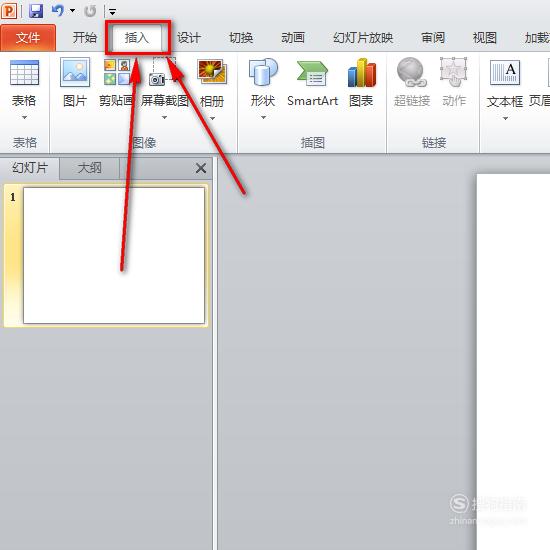
Task: Open the 文件 (File) tab
Action: click(28, 38)
